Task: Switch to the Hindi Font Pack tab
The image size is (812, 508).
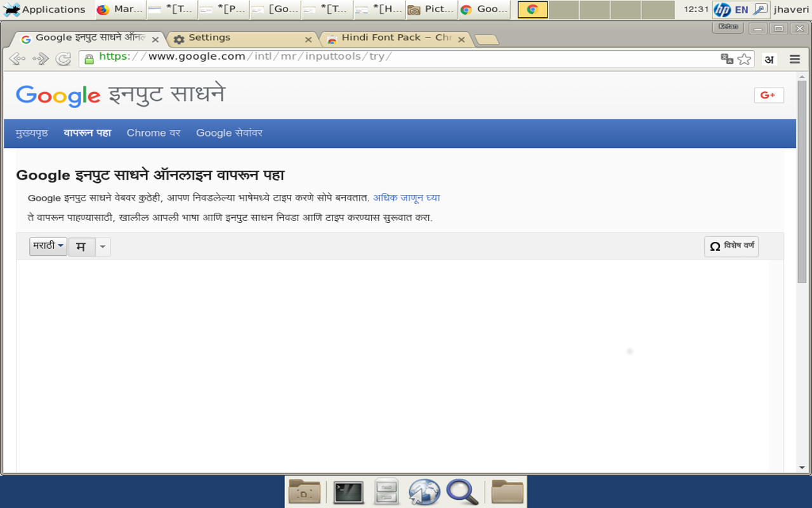Action: coord(396,38)
